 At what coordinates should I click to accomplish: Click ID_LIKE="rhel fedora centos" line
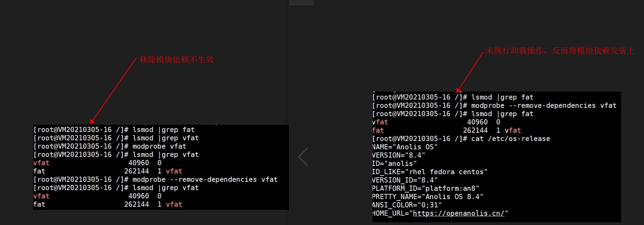pos(430,172)
